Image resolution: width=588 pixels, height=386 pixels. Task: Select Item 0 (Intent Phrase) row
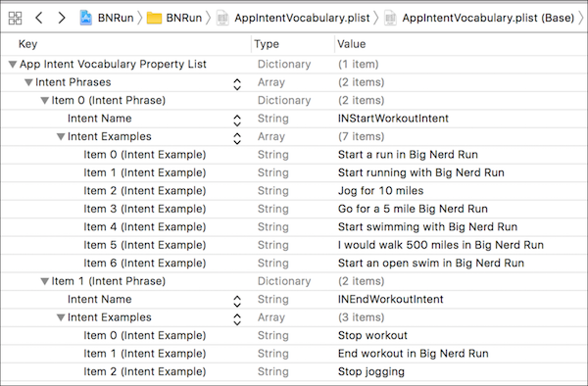294,101
